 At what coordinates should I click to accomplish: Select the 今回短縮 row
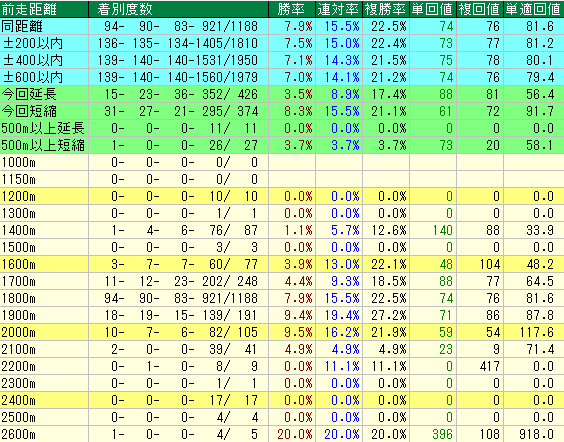(x=282, y=111)
